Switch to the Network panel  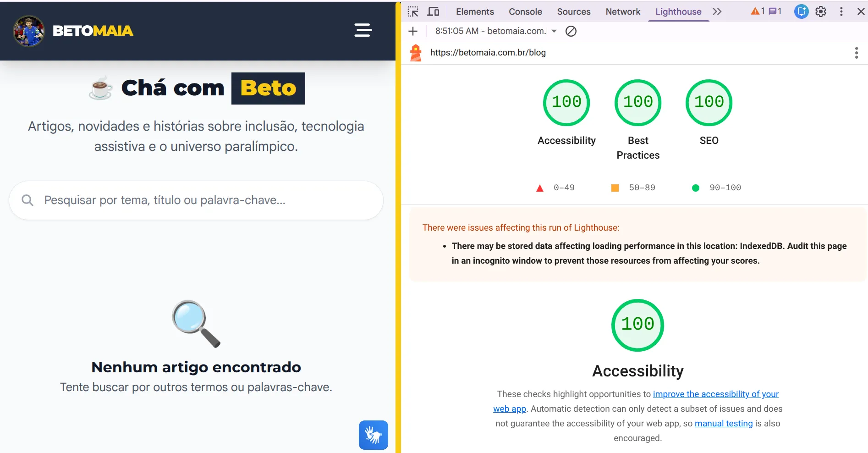click(x=622, y=11)
